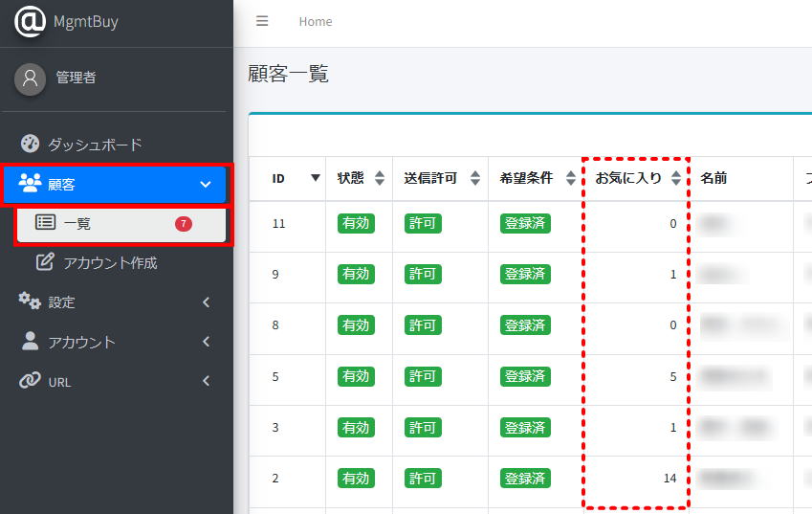This screenshot has height=514, width=812.
Task: Click the 名前 column header
Action: point(713,178)
